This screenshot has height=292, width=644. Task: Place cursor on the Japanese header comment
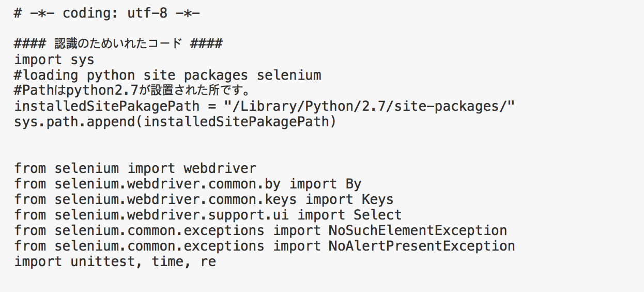(x=118, y=44)
